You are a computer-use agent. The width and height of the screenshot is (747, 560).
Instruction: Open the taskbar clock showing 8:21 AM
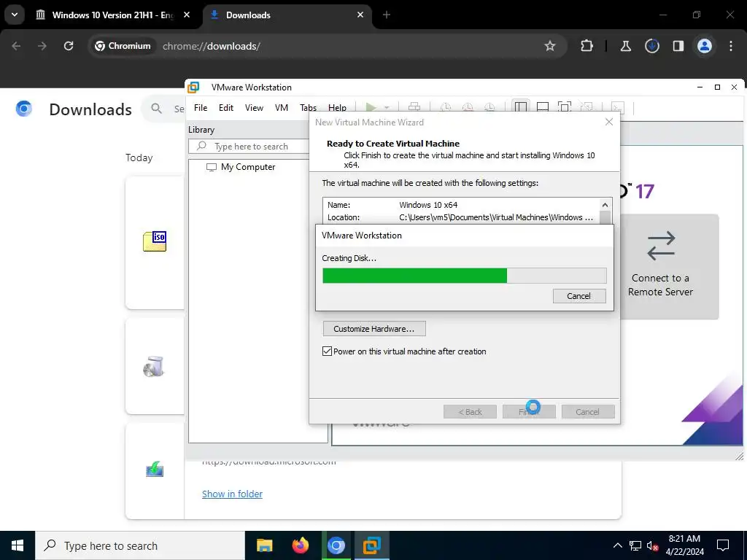[x=684, y=545]
